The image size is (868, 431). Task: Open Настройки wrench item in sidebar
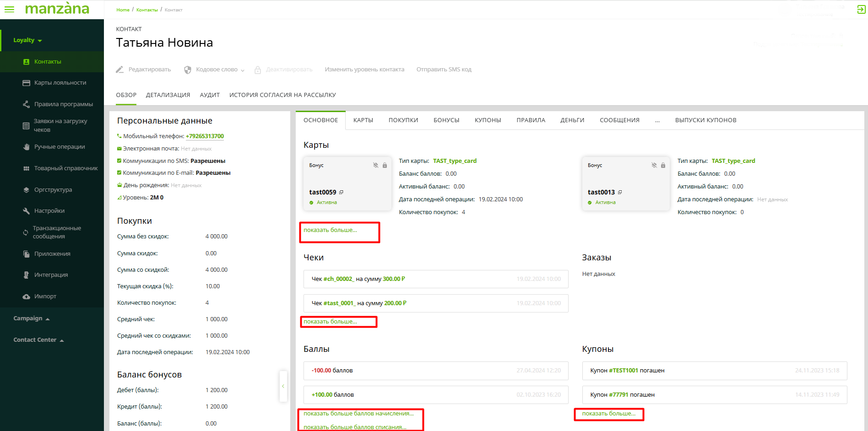click(x=49, y=211)
